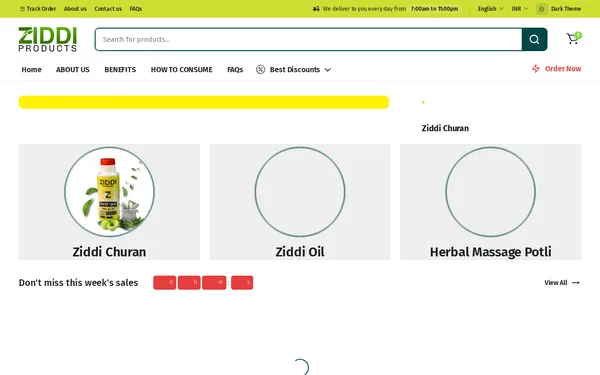Go to Home menu item
This screenshot has height=375, width=600.
31,69
